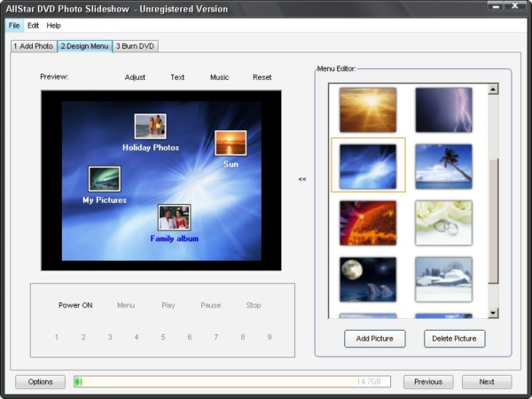Image resolution: width=532 pixels, height=399 pixels.
Task: Choose the golden sunburst background thumbnail
Action: (367, 109)
